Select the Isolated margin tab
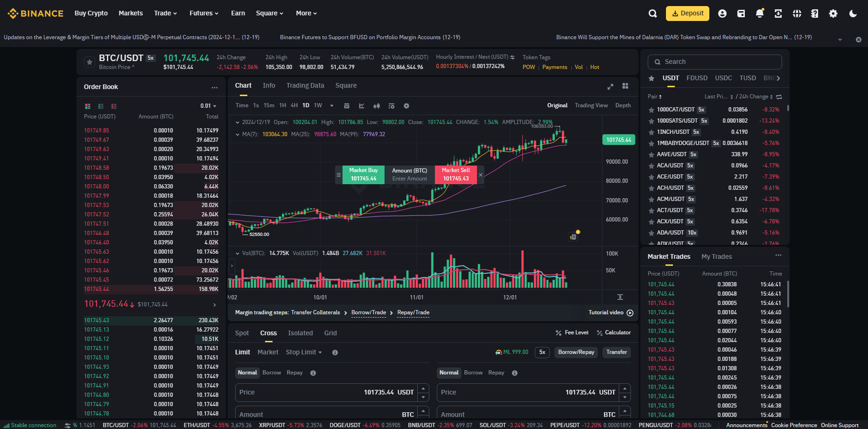 tap(301, 333)
